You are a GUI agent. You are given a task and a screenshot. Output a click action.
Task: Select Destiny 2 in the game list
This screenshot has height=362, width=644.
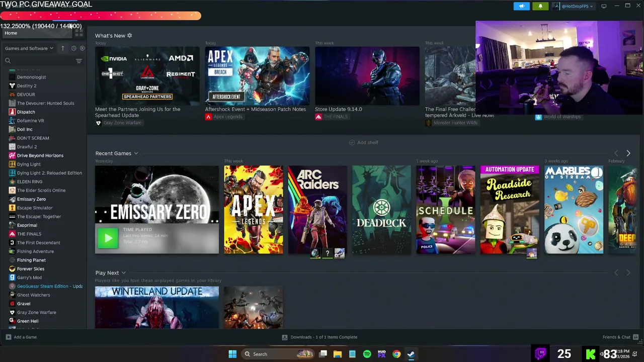(x=27, y=86)
